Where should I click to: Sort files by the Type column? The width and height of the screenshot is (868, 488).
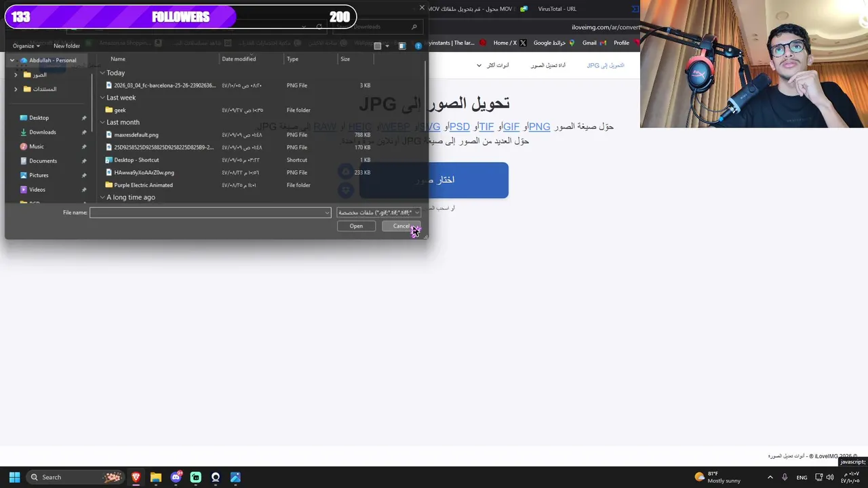point(292,59)
